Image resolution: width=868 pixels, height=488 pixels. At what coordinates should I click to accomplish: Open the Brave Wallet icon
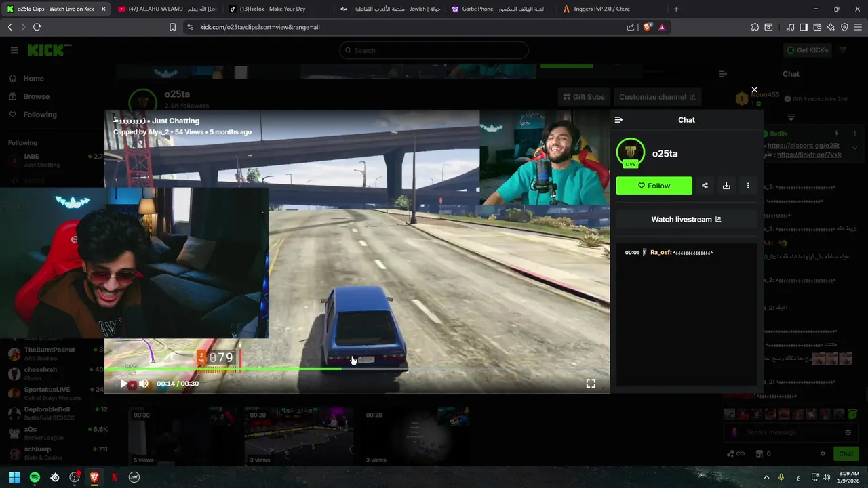[817, 27]
